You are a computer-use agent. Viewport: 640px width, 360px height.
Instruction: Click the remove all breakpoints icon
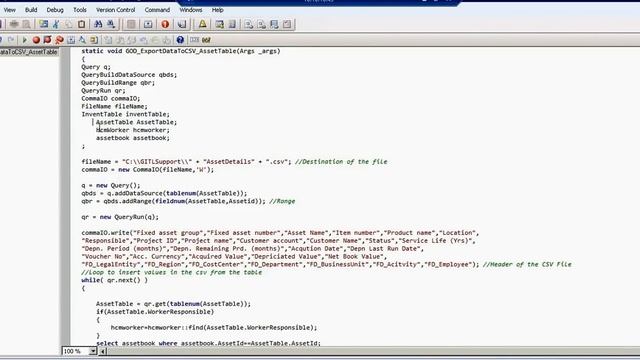tap(59, 40)
